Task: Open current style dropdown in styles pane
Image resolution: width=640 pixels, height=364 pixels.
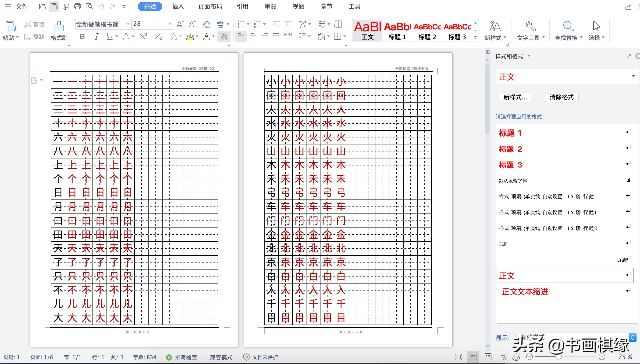Action: tap(633, 76)
